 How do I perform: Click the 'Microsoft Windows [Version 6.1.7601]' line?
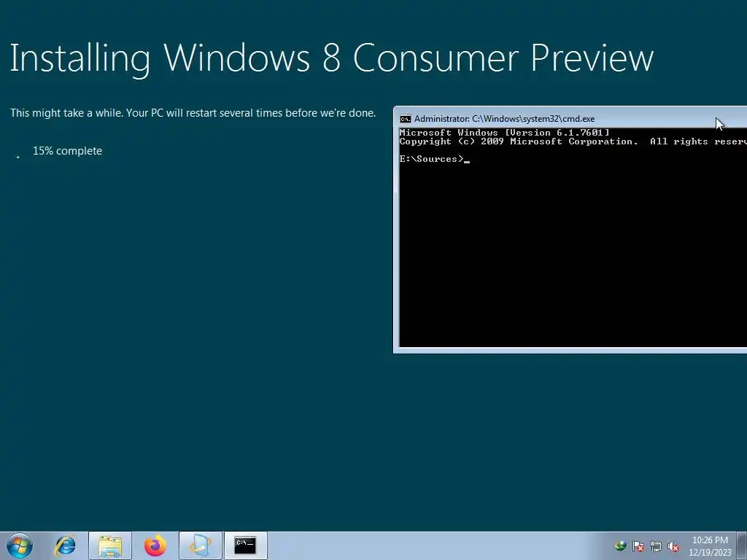click(505, 133)
